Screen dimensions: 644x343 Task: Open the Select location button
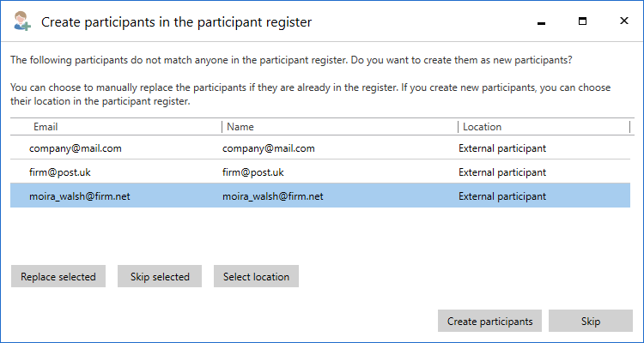coord(256,277)
